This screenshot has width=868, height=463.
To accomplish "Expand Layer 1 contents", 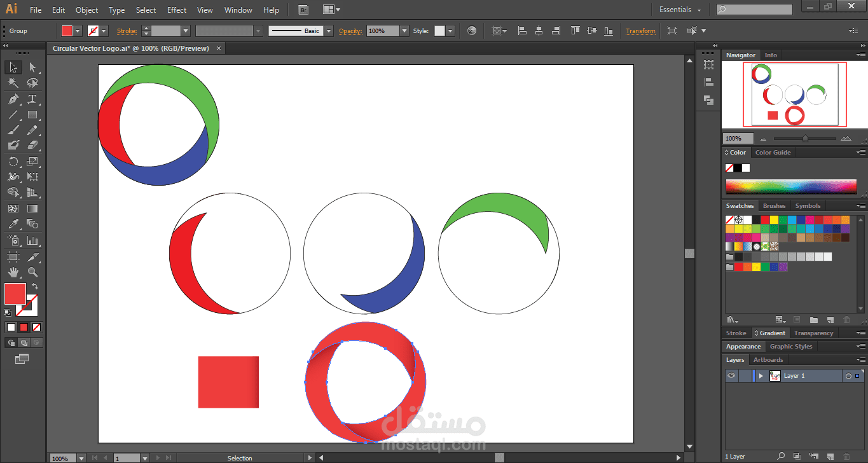I will [761, 376].
